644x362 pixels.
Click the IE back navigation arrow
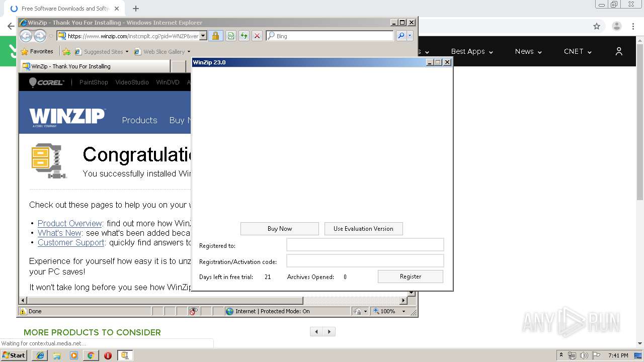click(x=26, y=36)
